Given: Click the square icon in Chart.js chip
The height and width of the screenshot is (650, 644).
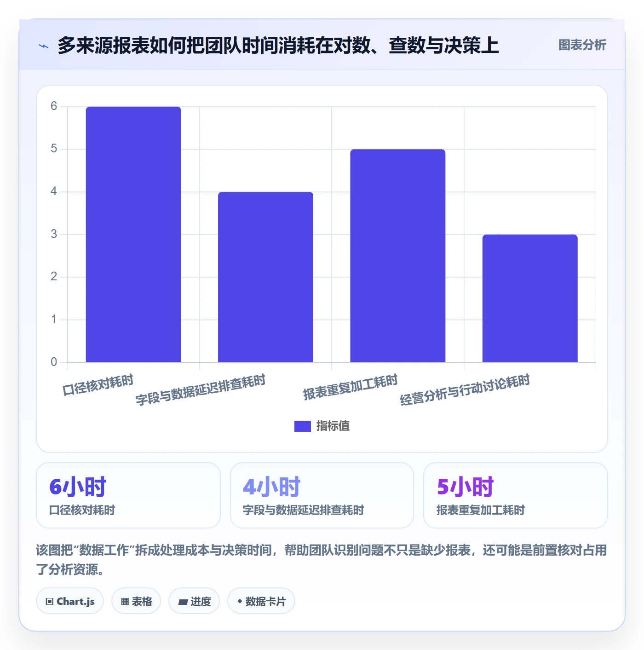Looking at the screenshot, I should [x=50, y=602].
